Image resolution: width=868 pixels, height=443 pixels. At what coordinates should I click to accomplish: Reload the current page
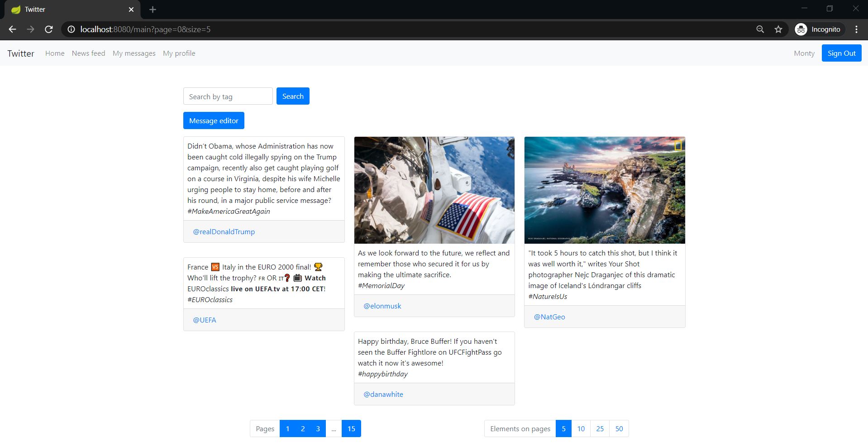point(48,29)
